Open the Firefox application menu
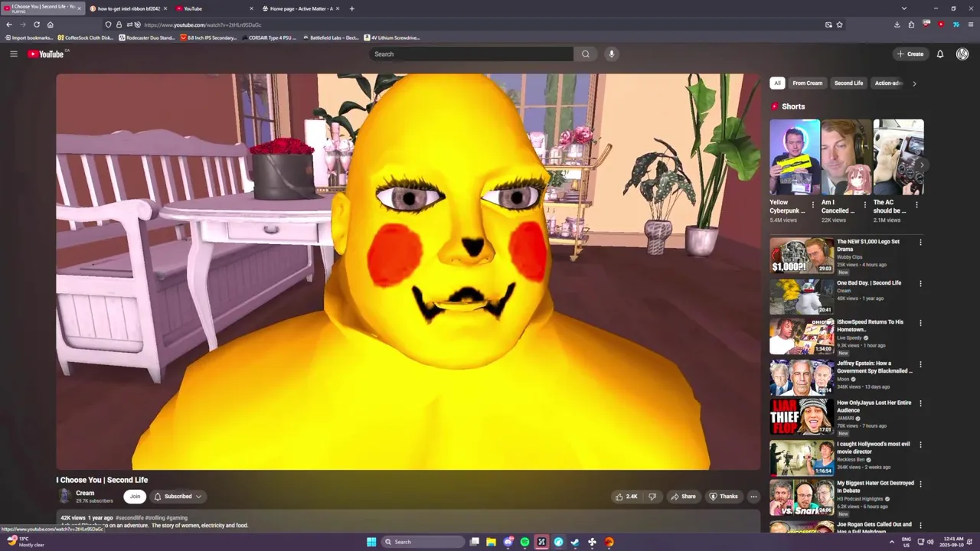 point(971,24)
